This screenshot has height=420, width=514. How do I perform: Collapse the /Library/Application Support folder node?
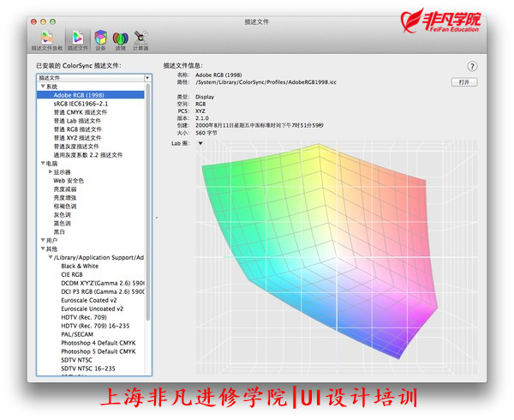click(51, 257)
